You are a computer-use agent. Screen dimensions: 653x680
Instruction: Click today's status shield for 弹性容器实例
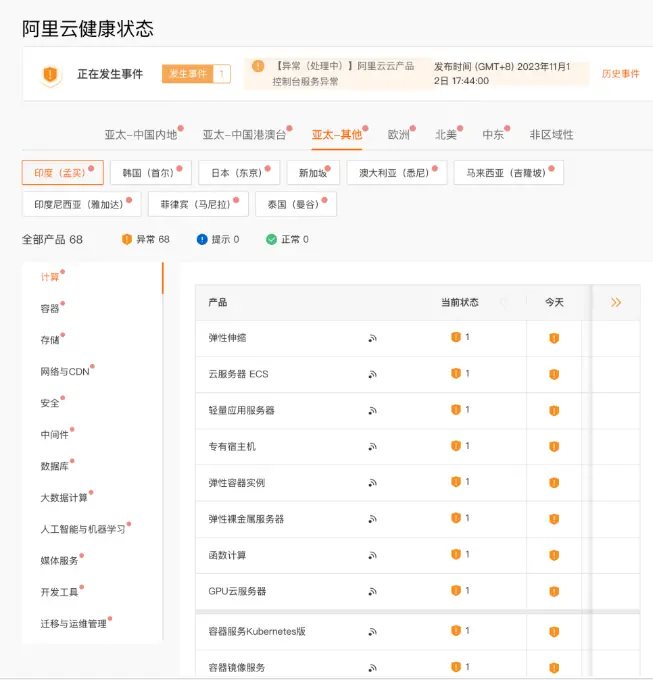pyautogui.click(x=554, y=483)
